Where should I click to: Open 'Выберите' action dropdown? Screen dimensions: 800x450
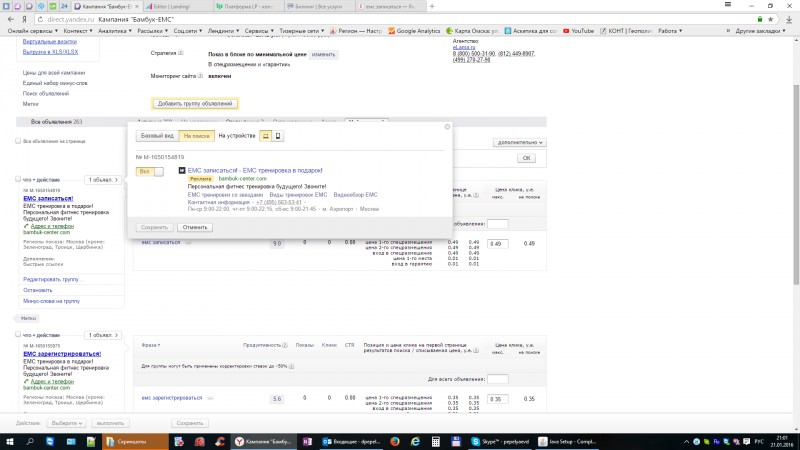click(66, 423)
